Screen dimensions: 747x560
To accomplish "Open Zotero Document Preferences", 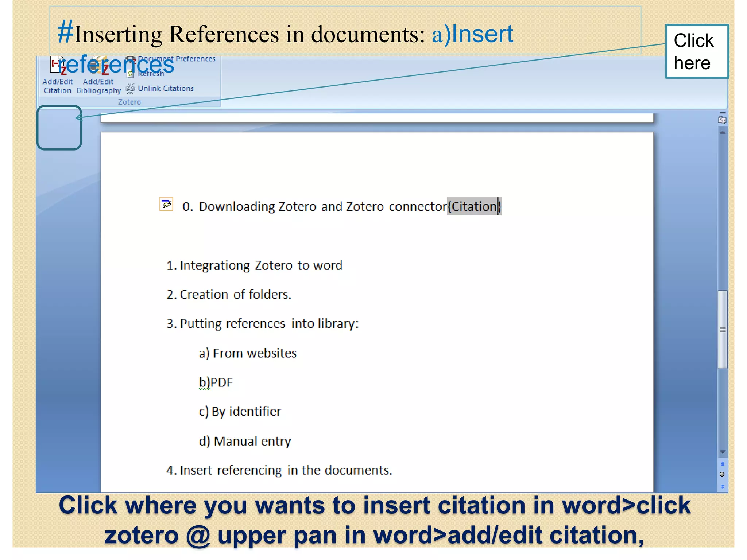I will (171, 59).
